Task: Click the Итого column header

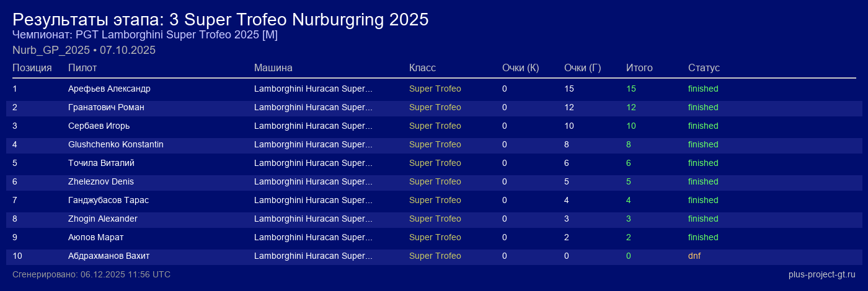Action: 639,67
